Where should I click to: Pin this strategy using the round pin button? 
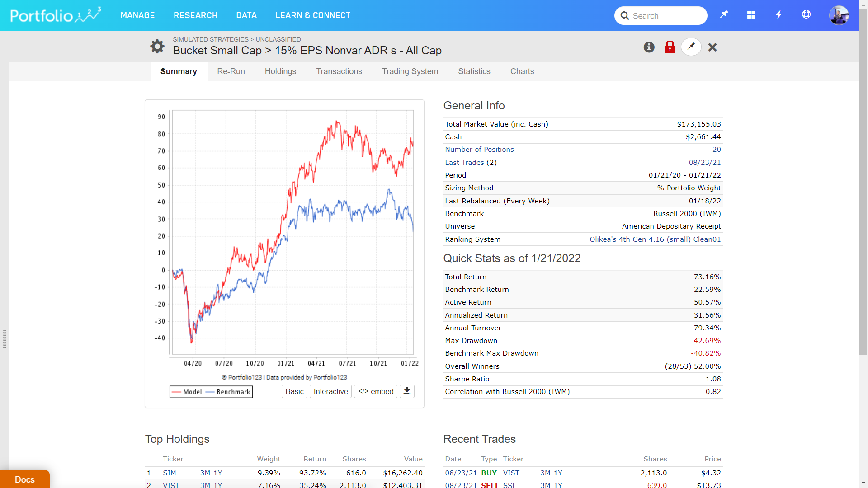click(691, 47)
